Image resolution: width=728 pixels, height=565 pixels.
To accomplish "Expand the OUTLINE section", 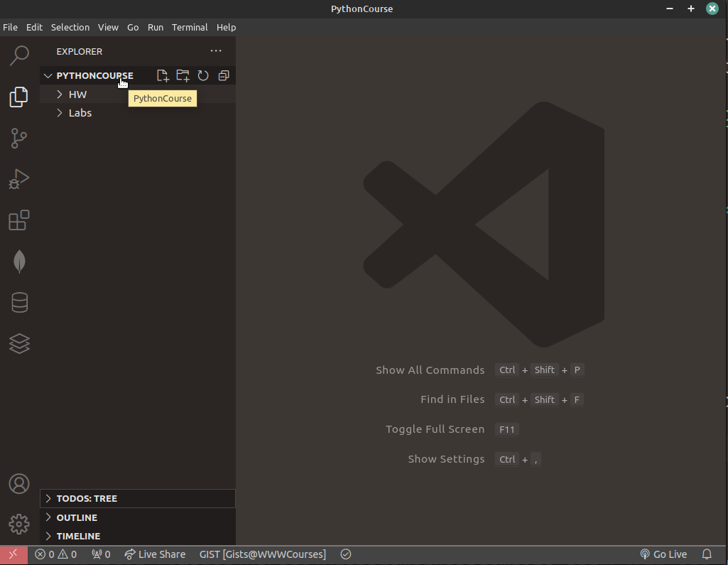I will tap(138, 517).
